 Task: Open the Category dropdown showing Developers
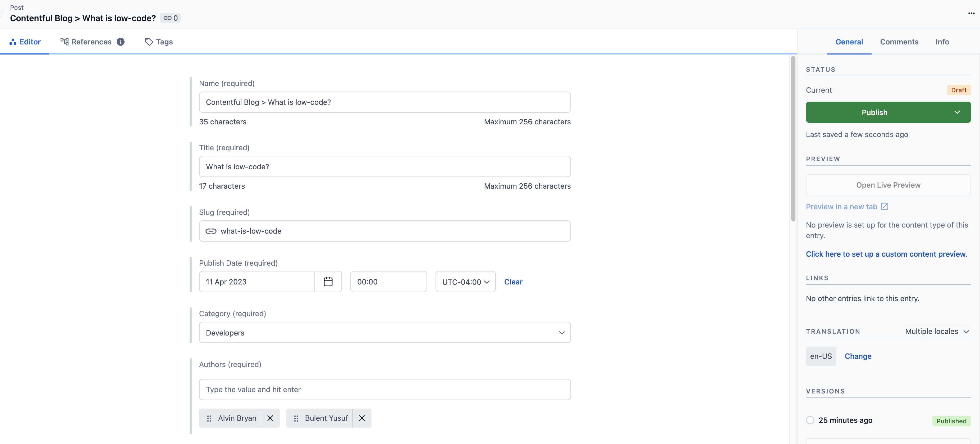384,332
